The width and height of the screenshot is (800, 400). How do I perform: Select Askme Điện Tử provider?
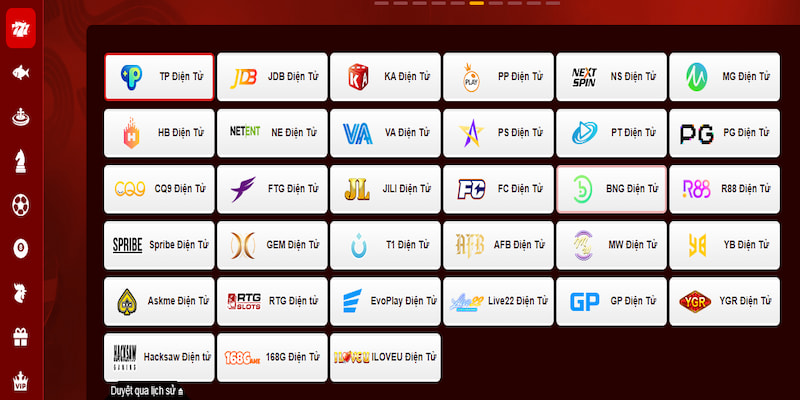click(x=159, y=301)
